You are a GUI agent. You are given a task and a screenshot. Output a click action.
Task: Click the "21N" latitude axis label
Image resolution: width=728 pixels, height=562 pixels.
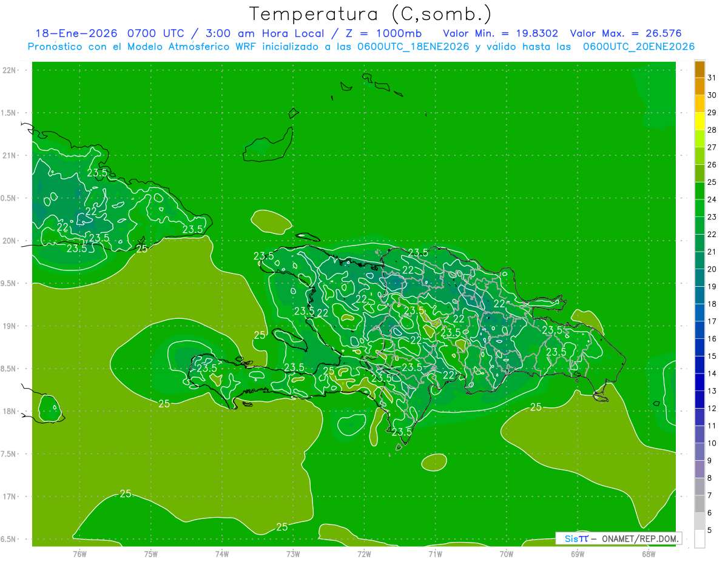[10, 156]
